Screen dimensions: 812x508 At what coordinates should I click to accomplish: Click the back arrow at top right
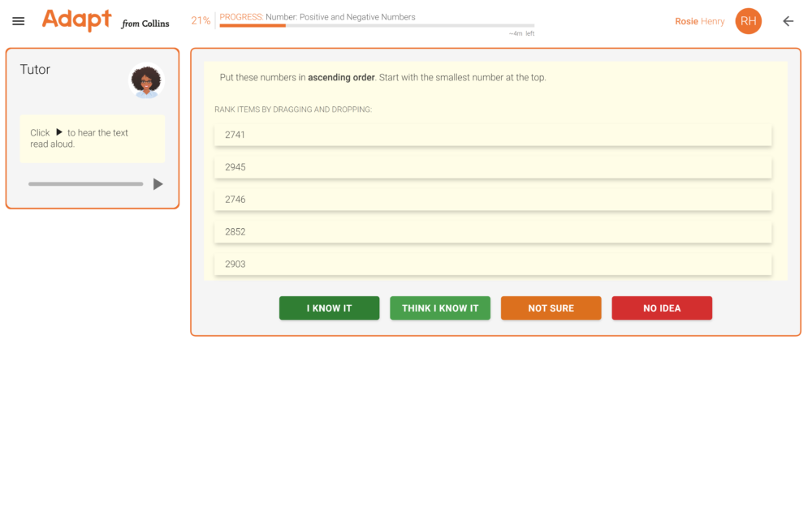tap(788, 21)
